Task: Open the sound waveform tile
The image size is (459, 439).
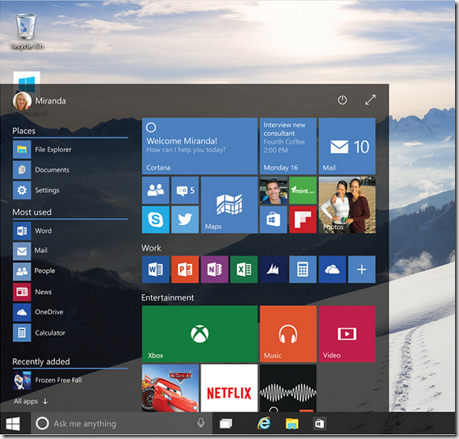Action: [288, 388]
